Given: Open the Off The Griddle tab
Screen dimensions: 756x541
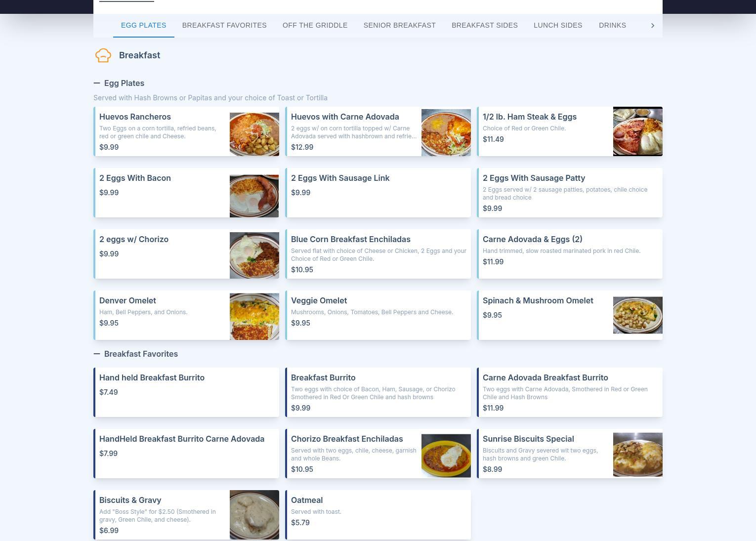Looking at the screenshot, I should coord(315,25).
